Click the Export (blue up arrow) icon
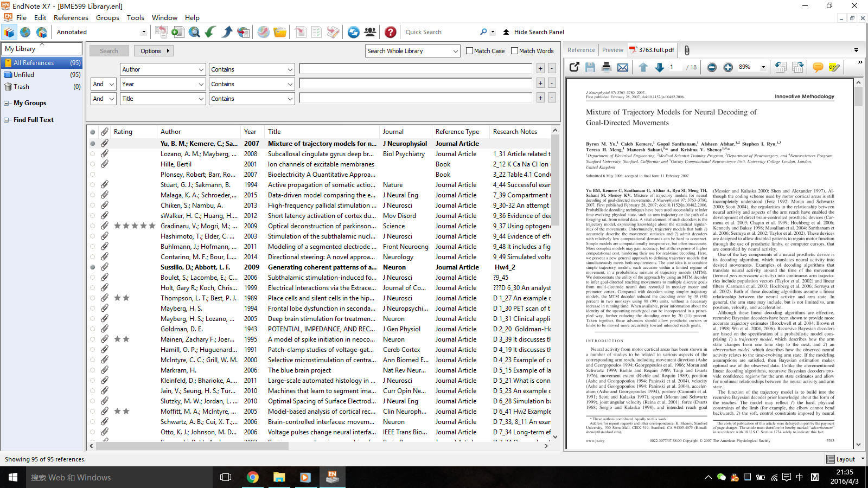The height and width of the screenshot is (488, 868). coord(227,32)
